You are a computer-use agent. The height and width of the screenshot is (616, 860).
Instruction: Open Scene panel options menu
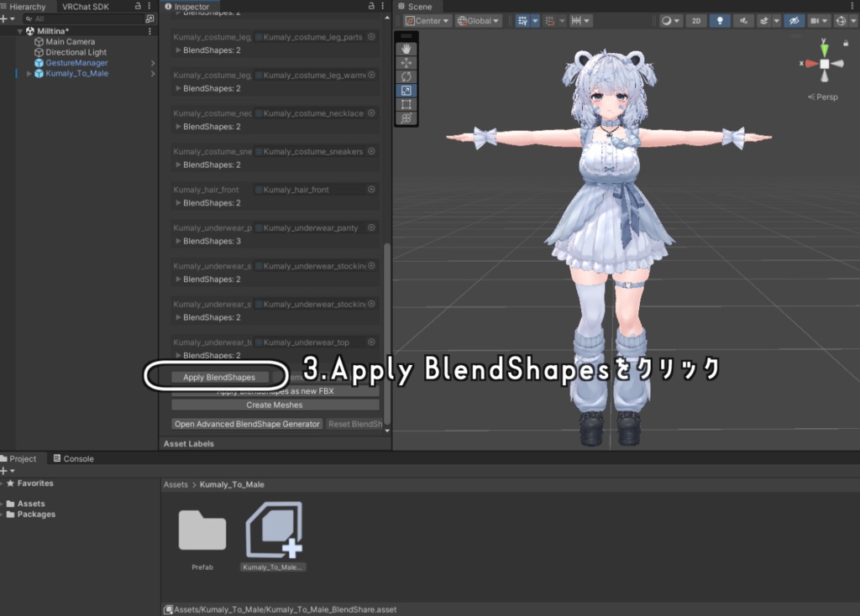tap(853, 6)
